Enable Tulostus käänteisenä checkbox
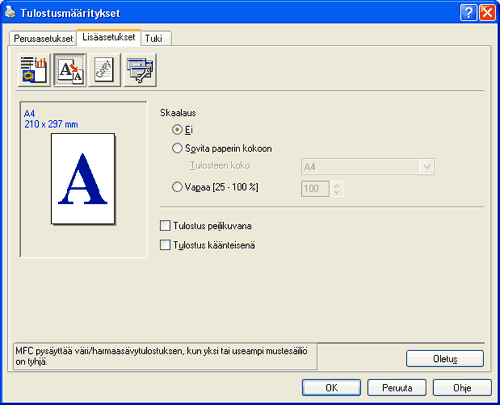 tap(165, 245)
